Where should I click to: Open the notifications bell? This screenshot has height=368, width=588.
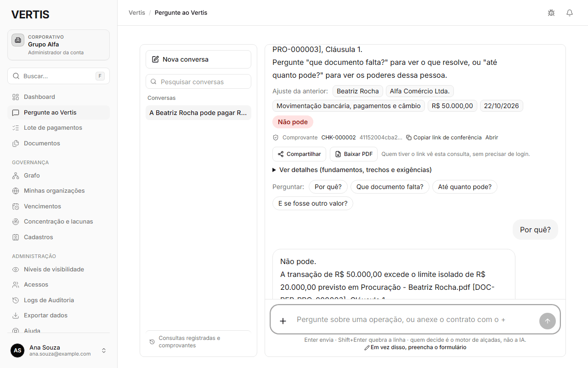(x=570, y=13)
